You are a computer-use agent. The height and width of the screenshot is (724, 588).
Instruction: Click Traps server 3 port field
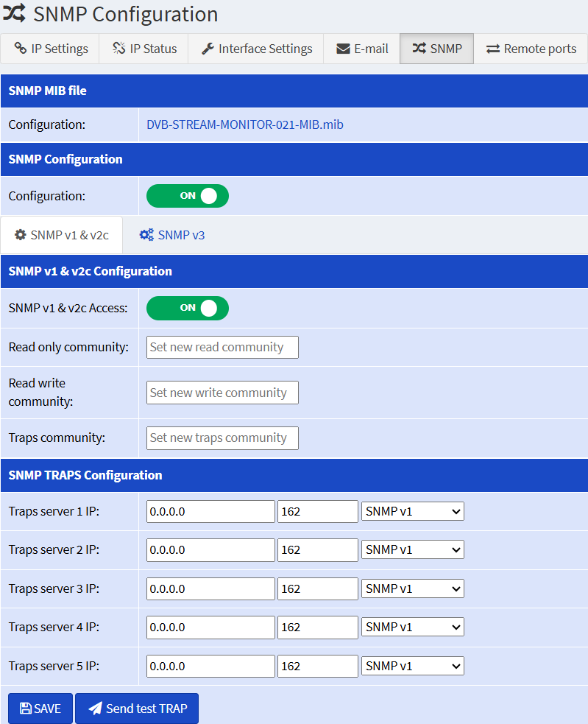(317, 588)
